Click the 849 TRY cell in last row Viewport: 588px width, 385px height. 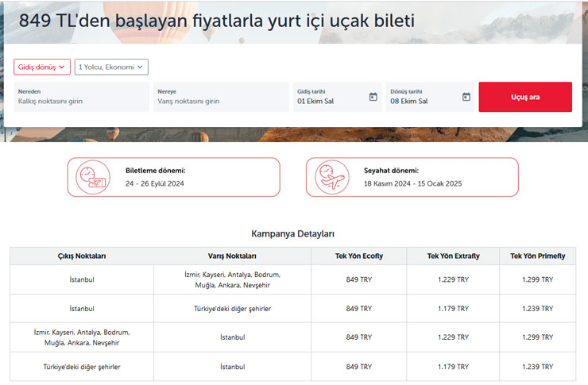(359, 367)
